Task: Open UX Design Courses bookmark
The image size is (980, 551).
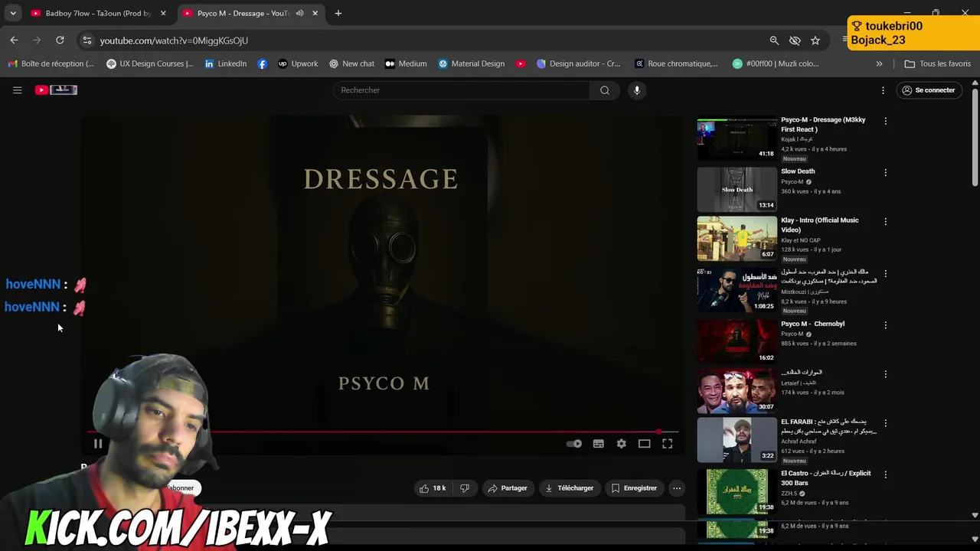Action: tap(150, 64)
